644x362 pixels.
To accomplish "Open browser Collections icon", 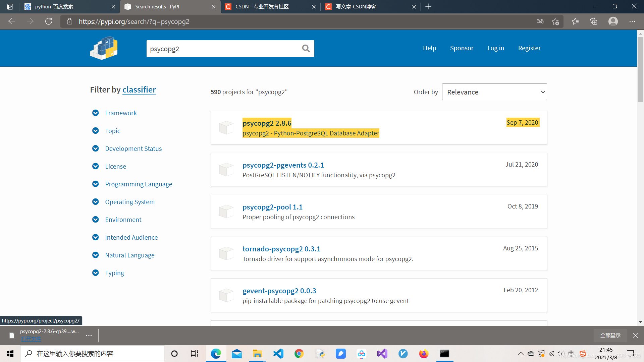I will tap(594, 21).
